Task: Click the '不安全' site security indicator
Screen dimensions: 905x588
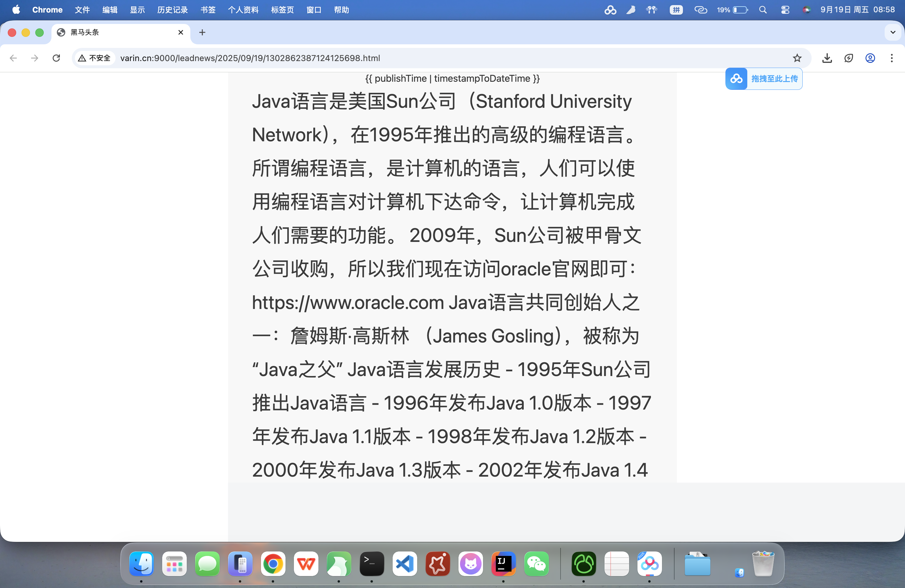Action: 94,58
